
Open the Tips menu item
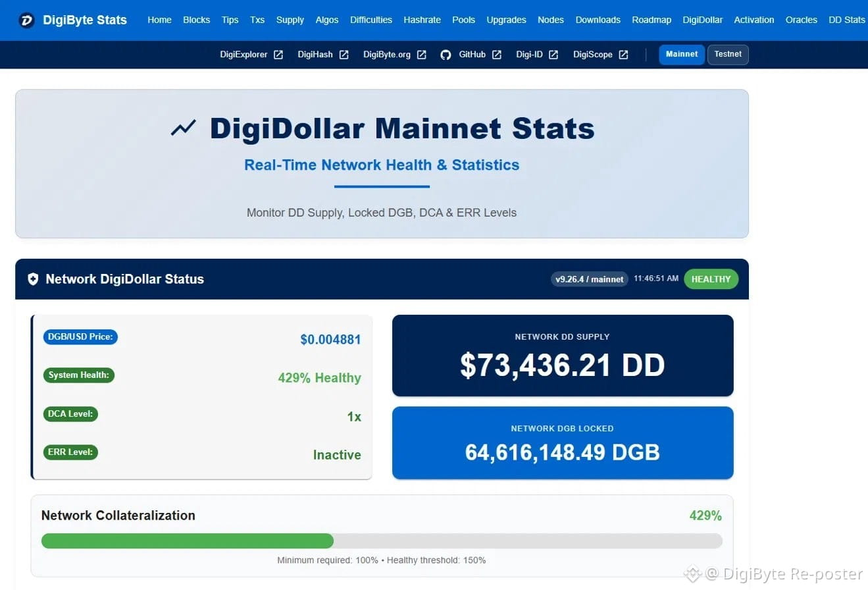[230, 20]
